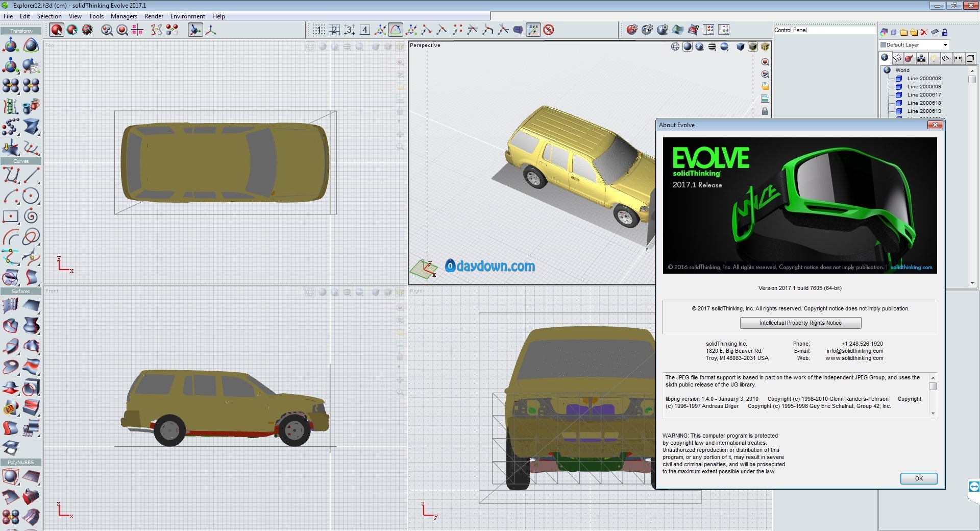Switch to the cameras browser tab

(921, 59)
